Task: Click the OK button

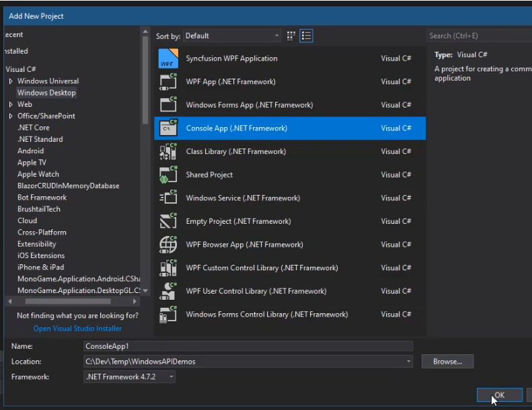Action: pos(500,395)
